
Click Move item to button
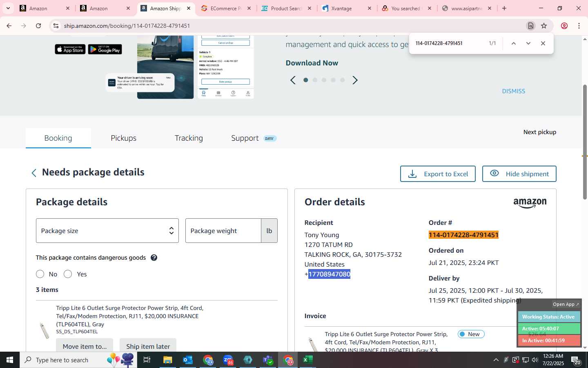coord(85,346)
